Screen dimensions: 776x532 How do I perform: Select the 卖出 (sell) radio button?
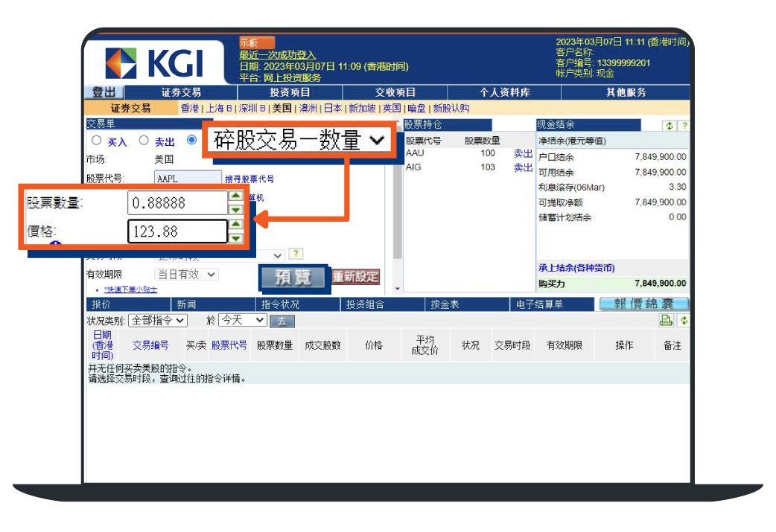(144, 141)
